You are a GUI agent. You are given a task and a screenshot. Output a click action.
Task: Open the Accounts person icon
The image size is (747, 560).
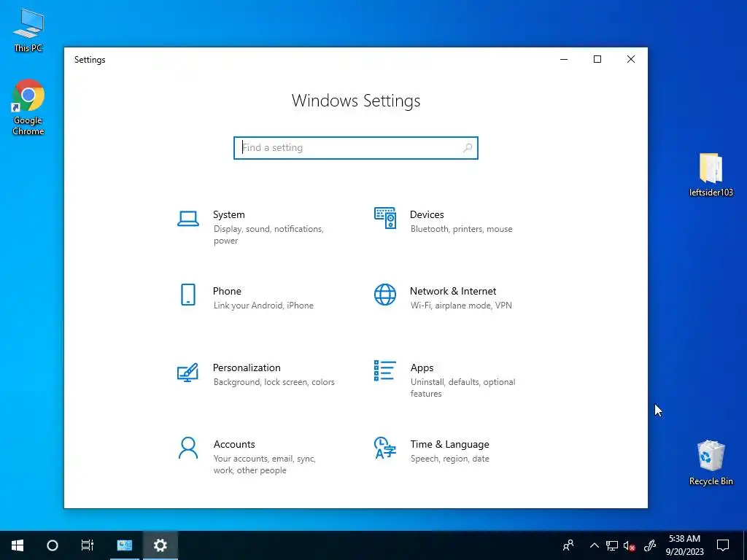click(188, 448)
